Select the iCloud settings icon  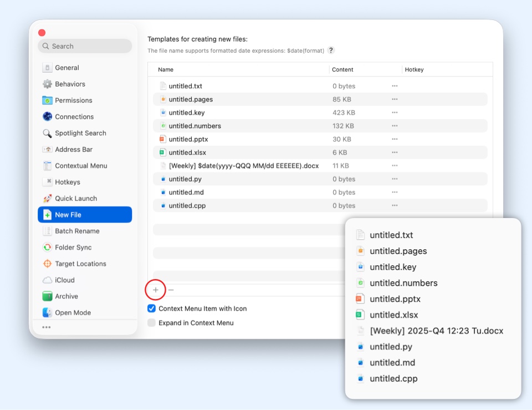point(48,280)
